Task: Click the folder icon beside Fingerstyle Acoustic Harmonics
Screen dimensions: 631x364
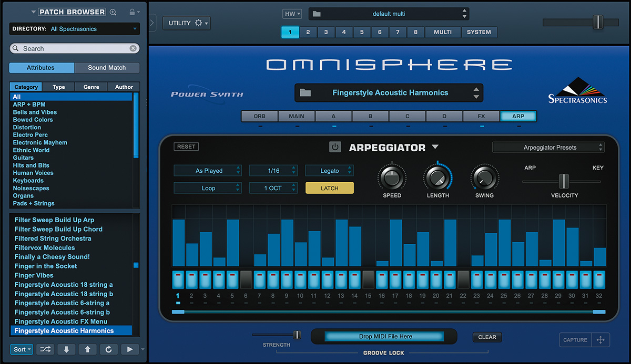Action: [x=305, y=93]
